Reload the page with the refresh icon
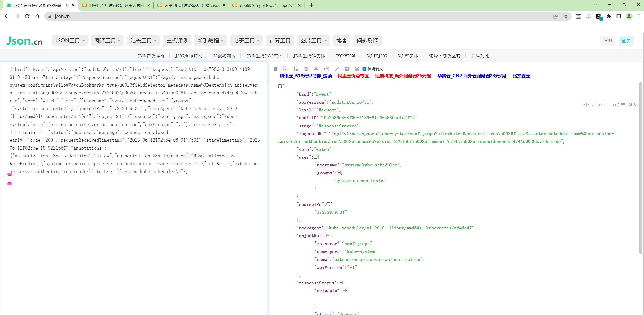 pos(27,16)
